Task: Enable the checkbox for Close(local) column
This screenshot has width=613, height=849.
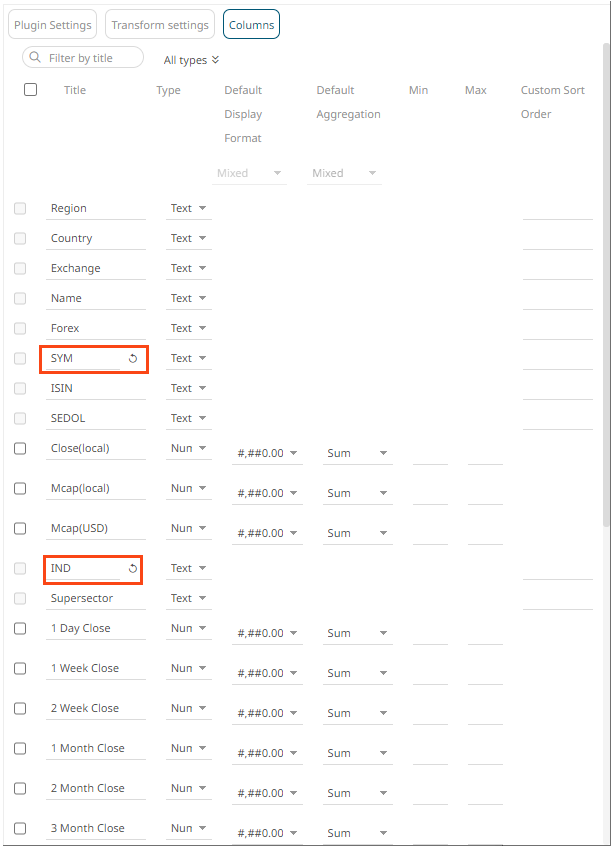Action: [20, 448]
